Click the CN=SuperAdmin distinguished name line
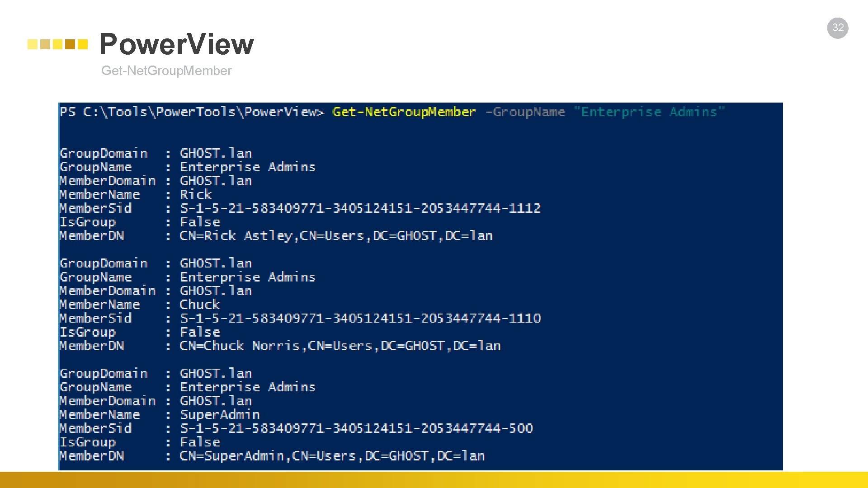 pos(332,456)
